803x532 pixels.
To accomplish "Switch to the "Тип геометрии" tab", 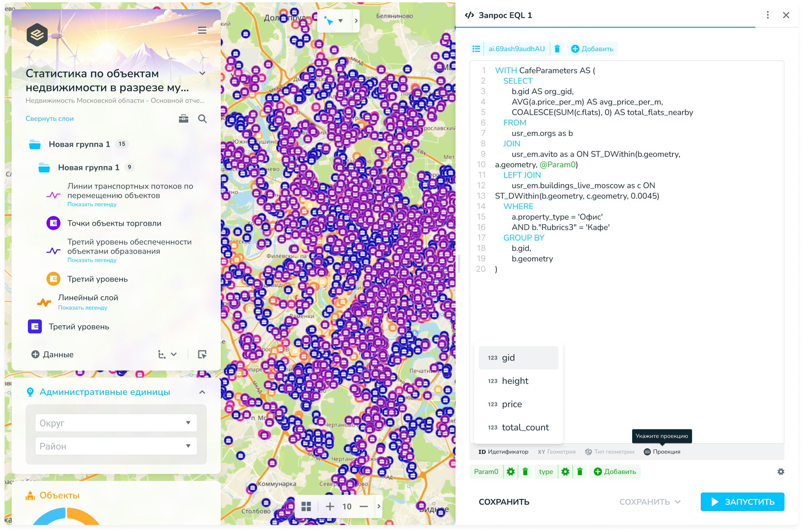I will pos(610,452).
